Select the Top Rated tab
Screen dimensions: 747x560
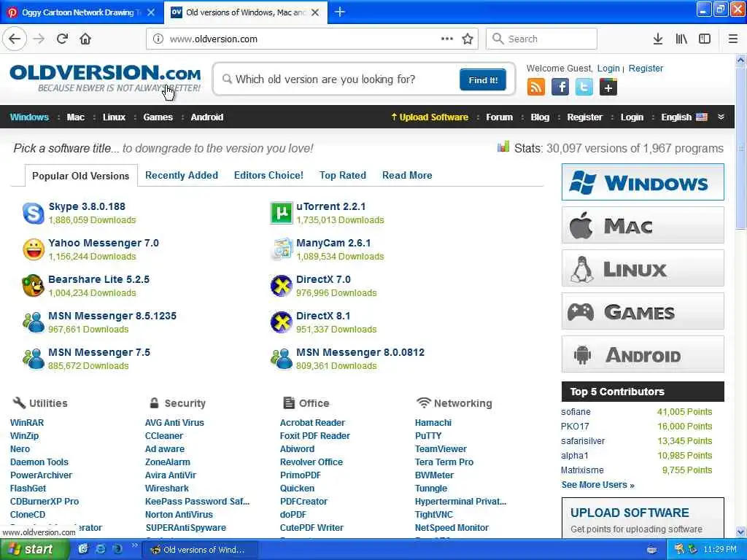343,175
